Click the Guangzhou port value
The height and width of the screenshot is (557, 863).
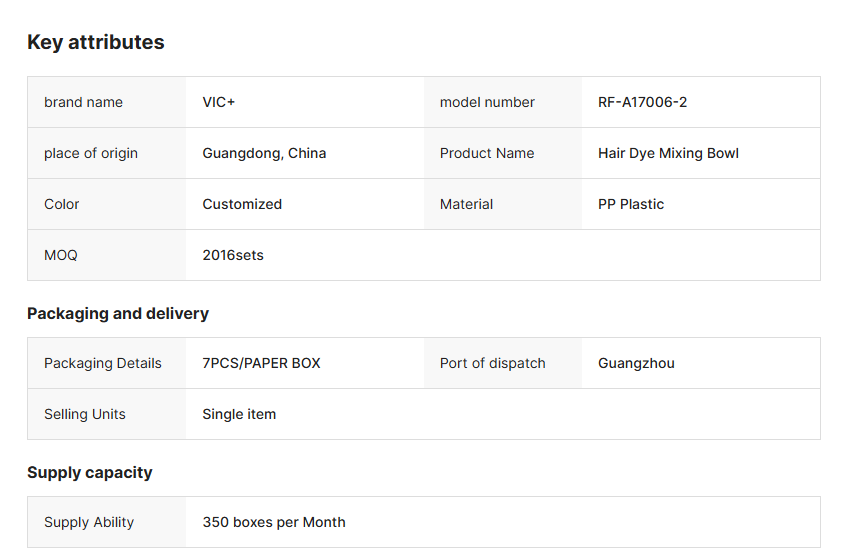(x=636, y=363)
